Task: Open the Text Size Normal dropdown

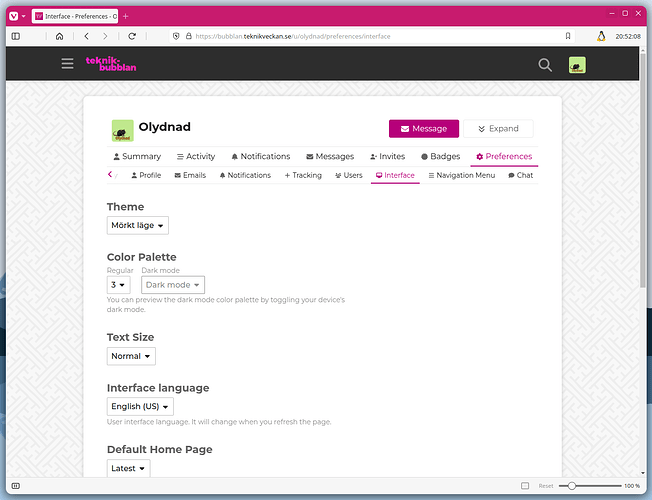Action: click(131, 356)
